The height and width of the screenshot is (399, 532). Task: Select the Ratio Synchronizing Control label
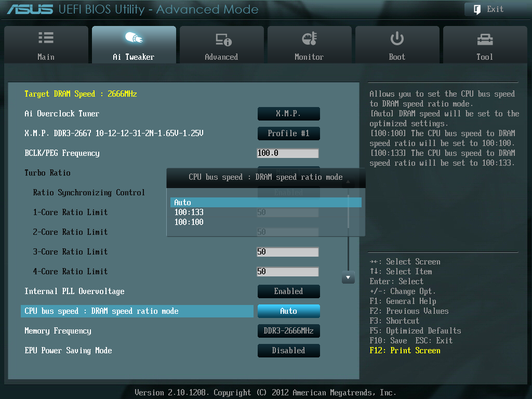(89, 193)
